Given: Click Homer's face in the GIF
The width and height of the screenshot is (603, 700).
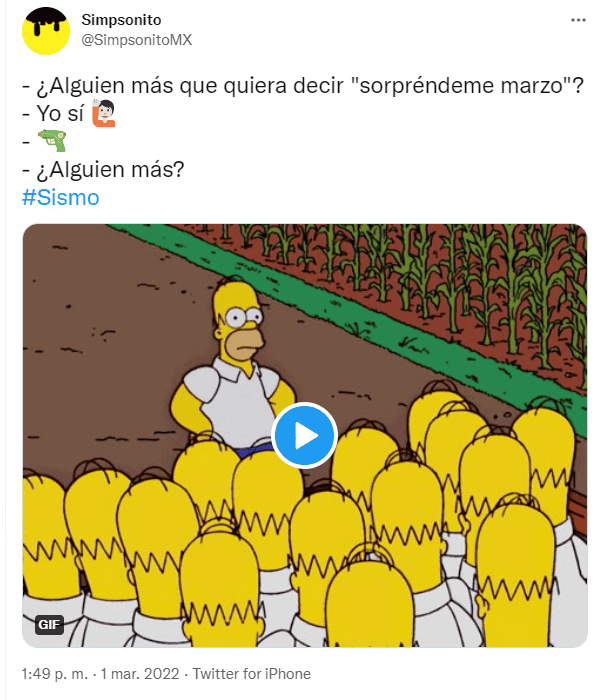Looking at the screenshot, I should point(240,324).
